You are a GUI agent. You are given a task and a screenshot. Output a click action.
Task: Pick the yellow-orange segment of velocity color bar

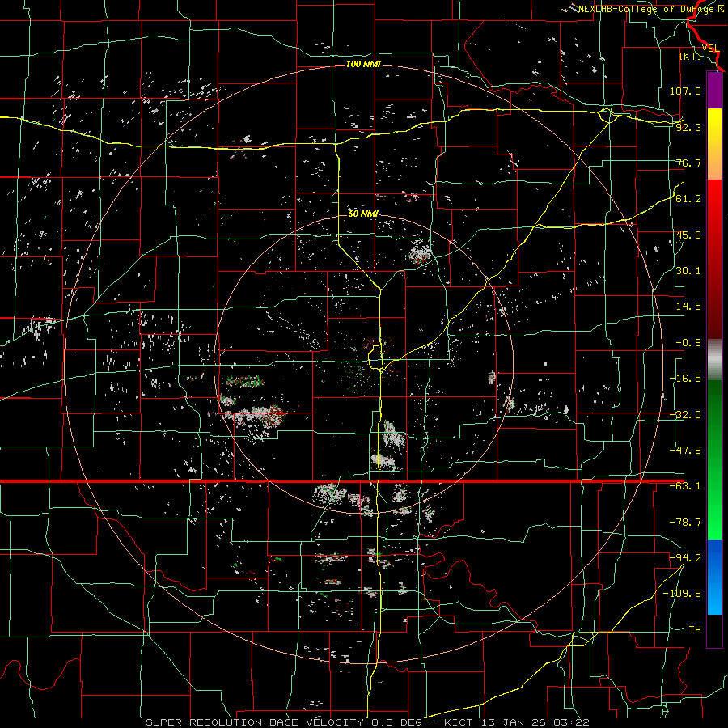coord(714,144)
